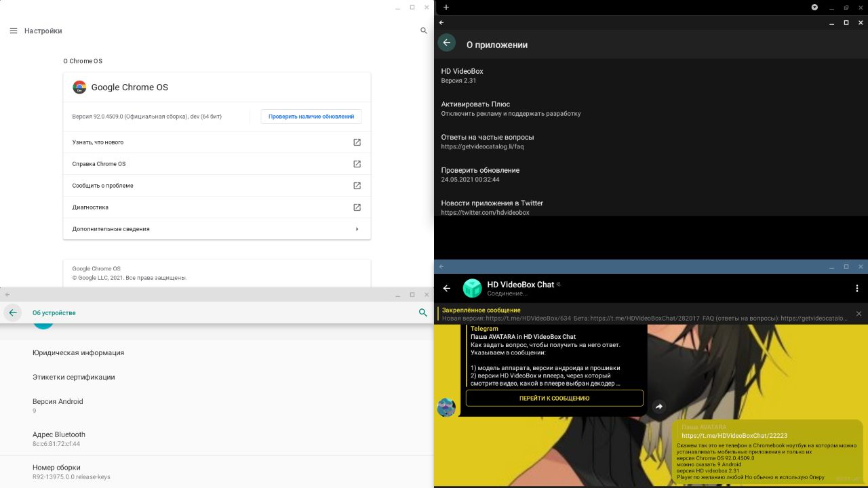Open the pinned message Закреплённое сообщение
Screen dimensions: 868x488
point(644,314)
